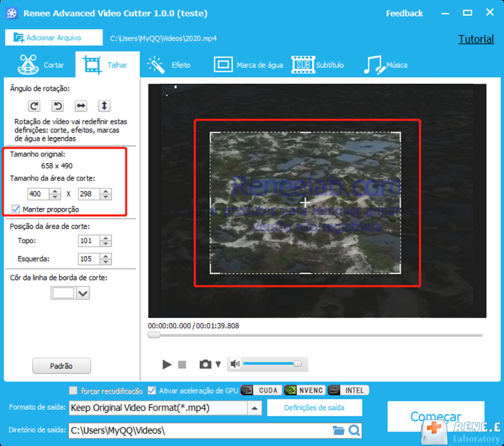Click the volume slider handle
The height and width of the screenshot is (446, 504).
click(297, 363)
